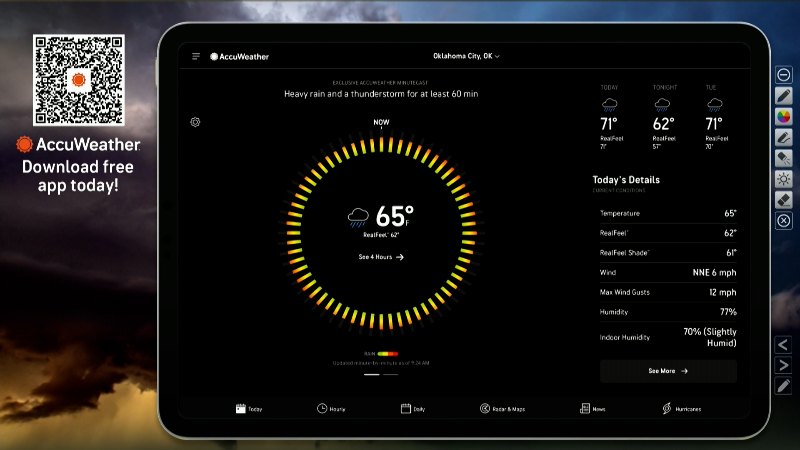Open the color wheel picker in annotation toolbar
The width and height of the screenshot is (800, 450).
click(784, 116)
